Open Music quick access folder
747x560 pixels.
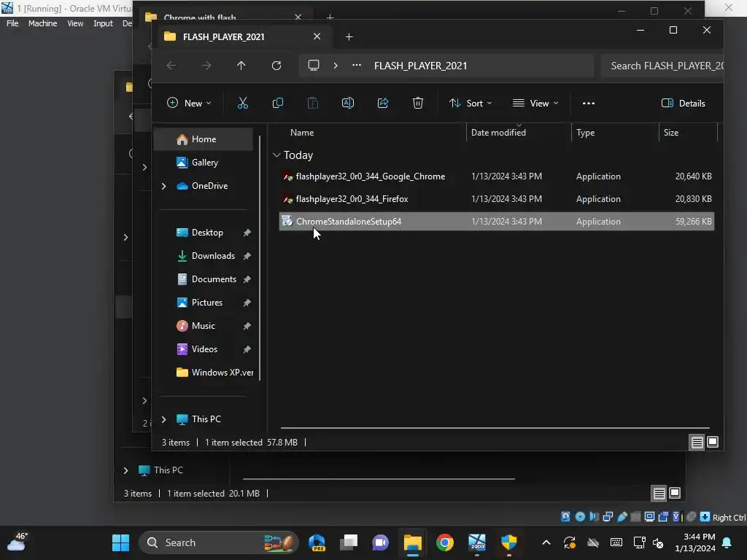pyautogui.click(x=204, y=326)
